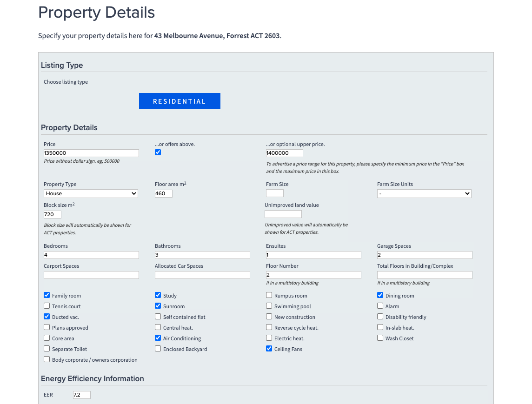The width and height of the screenshot is (532, 404).
Task: Uncheck the 'or offers above' checkbox
Action: [x=158, y=152]
